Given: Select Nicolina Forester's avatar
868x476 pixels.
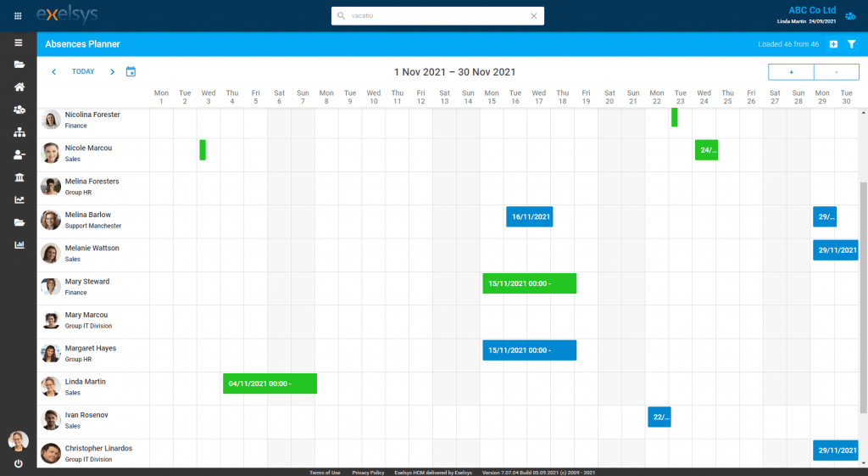Looking at the screenshot, I should [x=50, y=120].
